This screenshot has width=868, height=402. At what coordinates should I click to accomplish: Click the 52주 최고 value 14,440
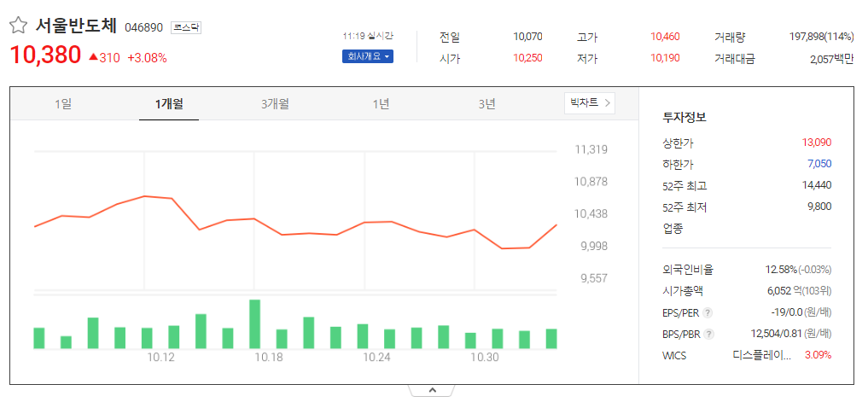pos(817,185)
